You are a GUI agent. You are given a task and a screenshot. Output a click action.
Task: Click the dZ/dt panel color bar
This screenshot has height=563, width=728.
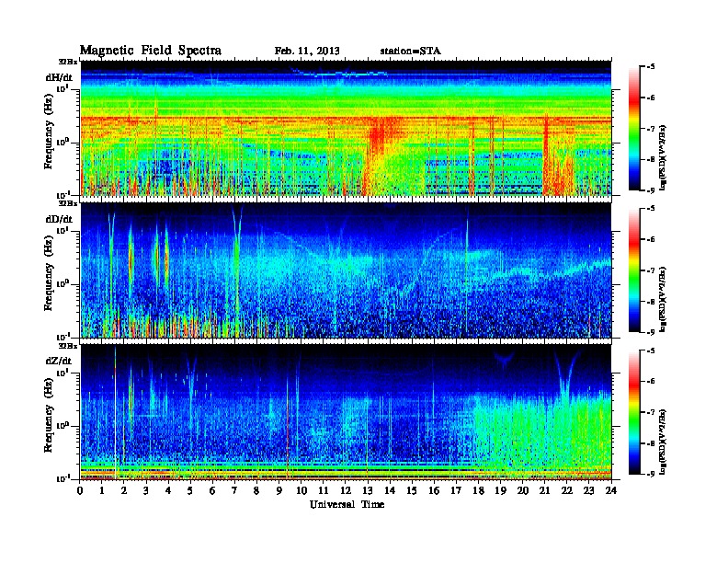[634, 411]
